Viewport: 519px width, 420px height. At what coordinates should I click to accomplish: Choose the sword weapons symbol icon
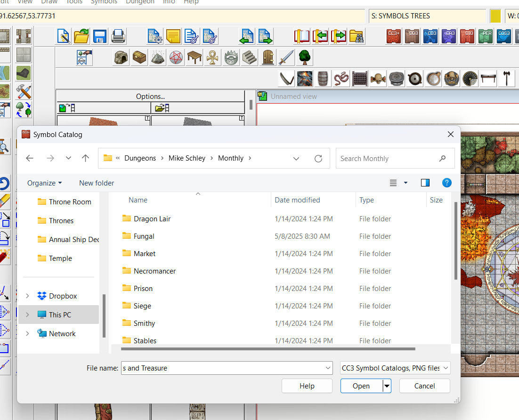pyautogui.click(x=286, y=57)
